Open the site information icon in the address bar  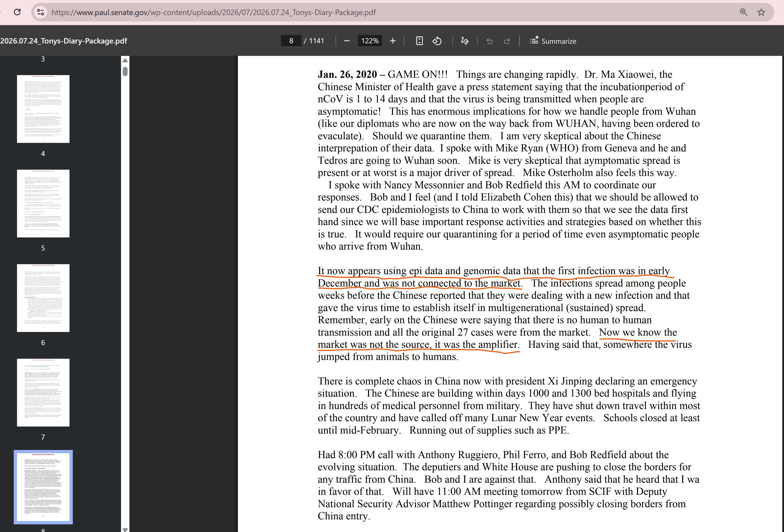(x=41, y=12)
